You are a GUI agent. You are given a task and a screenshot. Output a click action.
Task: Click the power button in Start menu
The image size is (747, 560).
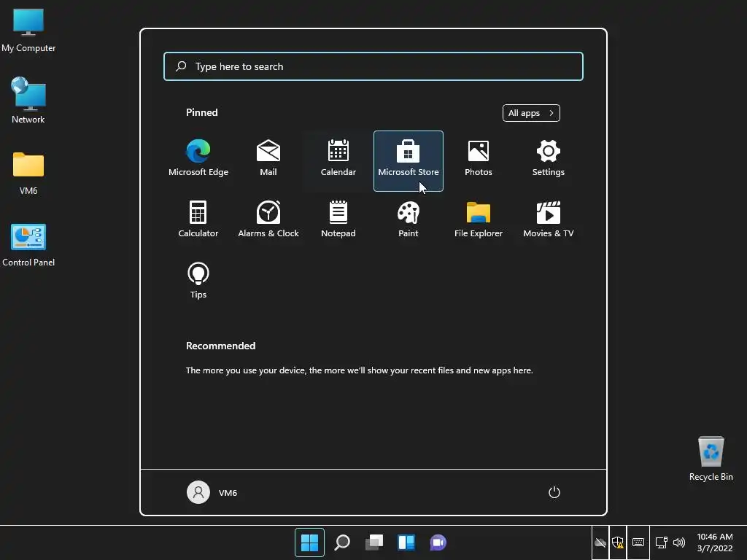click(x=554, y=492)
